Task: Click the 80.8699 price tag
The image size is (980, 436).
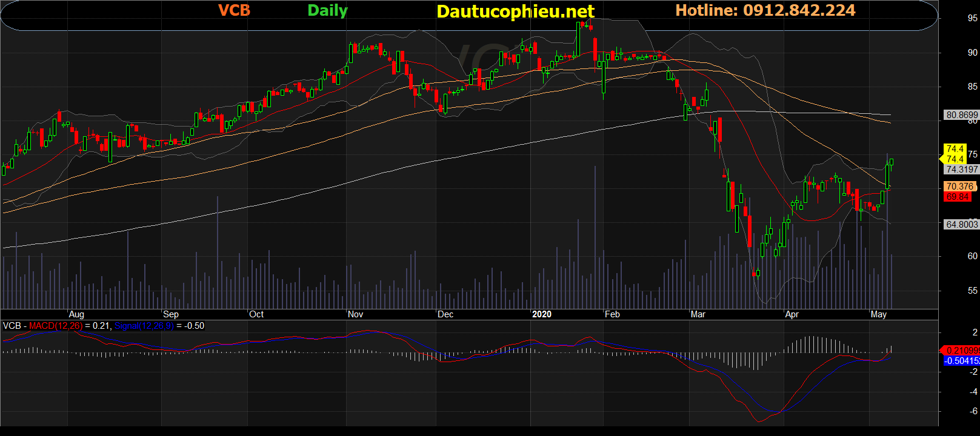Action: point(962,115)
